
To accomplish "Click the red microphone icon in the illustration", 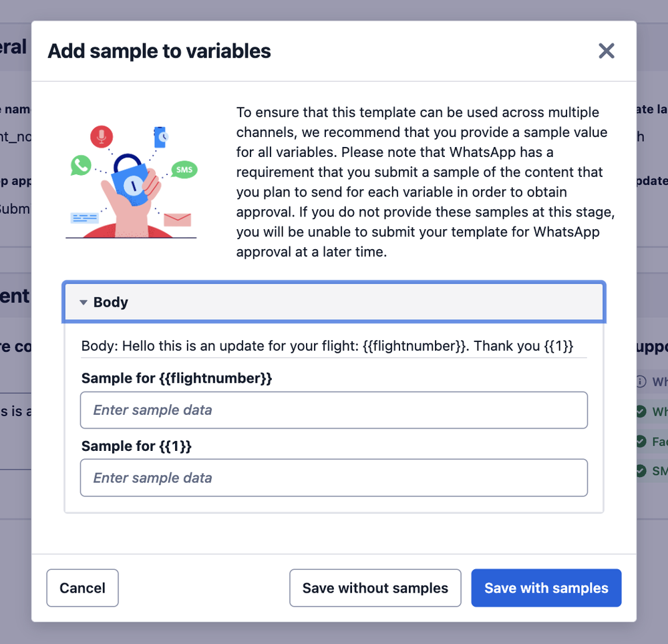I will click(x=101, y=135).
